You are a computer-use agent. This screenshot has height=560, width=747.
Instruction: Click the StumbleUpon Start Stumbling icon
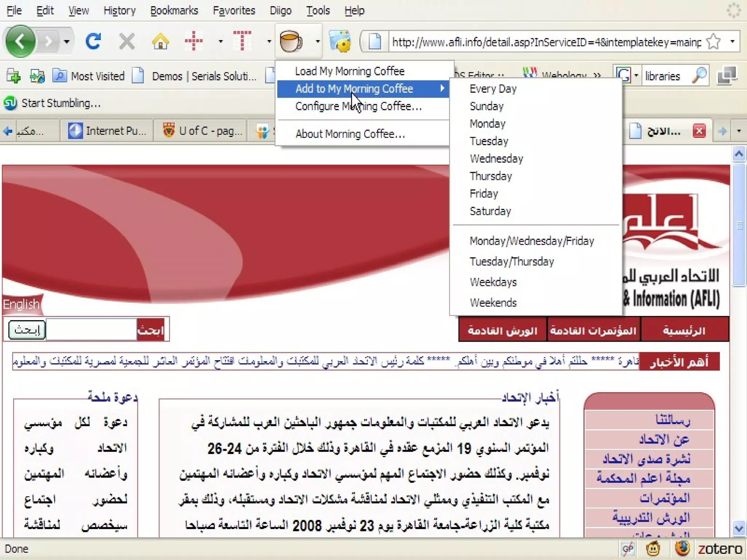10,103
